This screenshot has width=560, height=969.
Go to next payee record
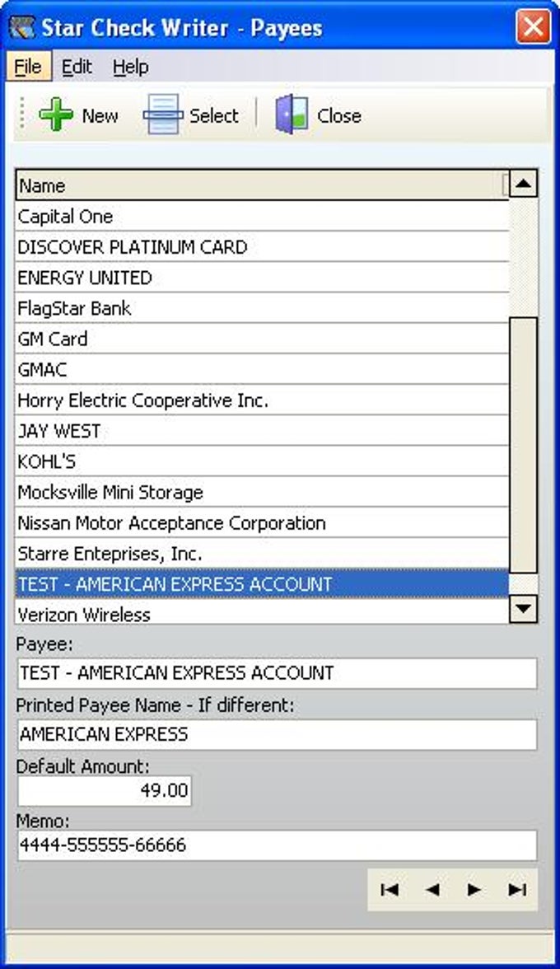[x=474, y=889]
